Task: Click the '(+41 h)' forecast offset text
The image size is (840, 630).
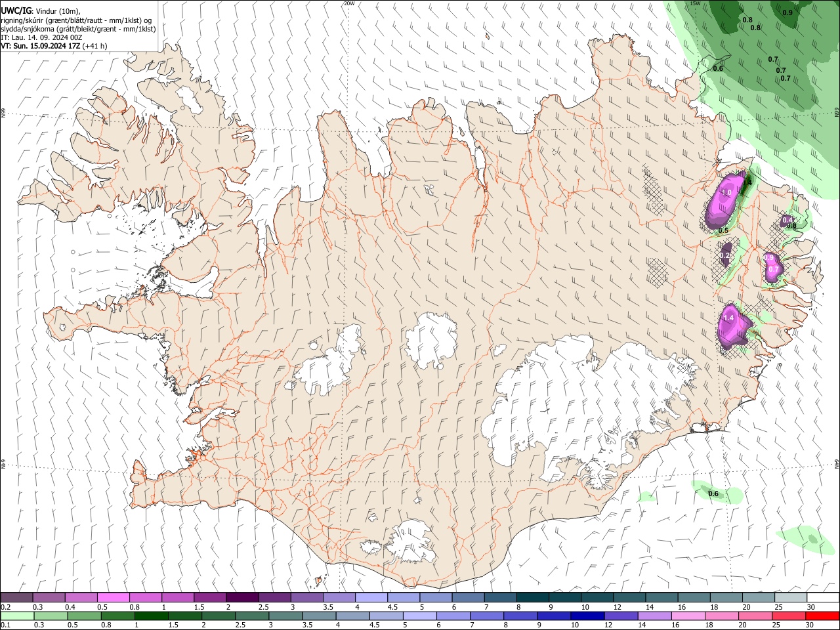Action: 95,46
